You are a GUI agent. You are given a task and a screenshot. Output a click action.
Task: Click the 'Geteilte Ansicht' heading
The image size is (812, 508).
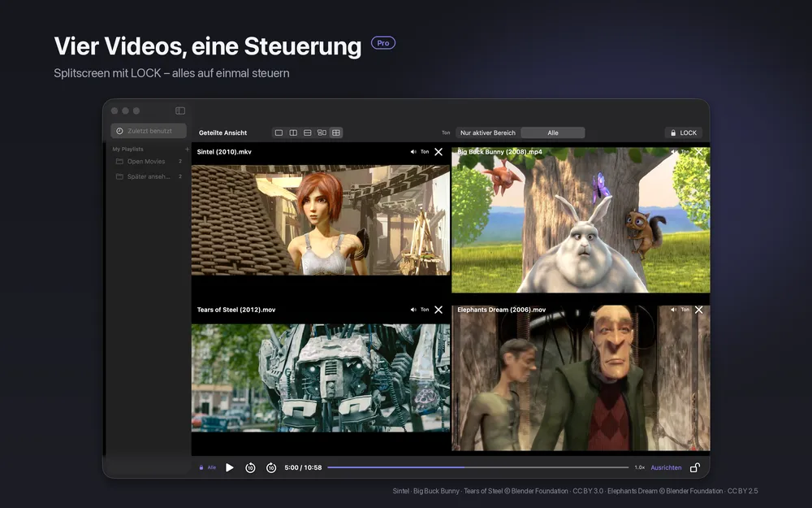coord(222,132)
